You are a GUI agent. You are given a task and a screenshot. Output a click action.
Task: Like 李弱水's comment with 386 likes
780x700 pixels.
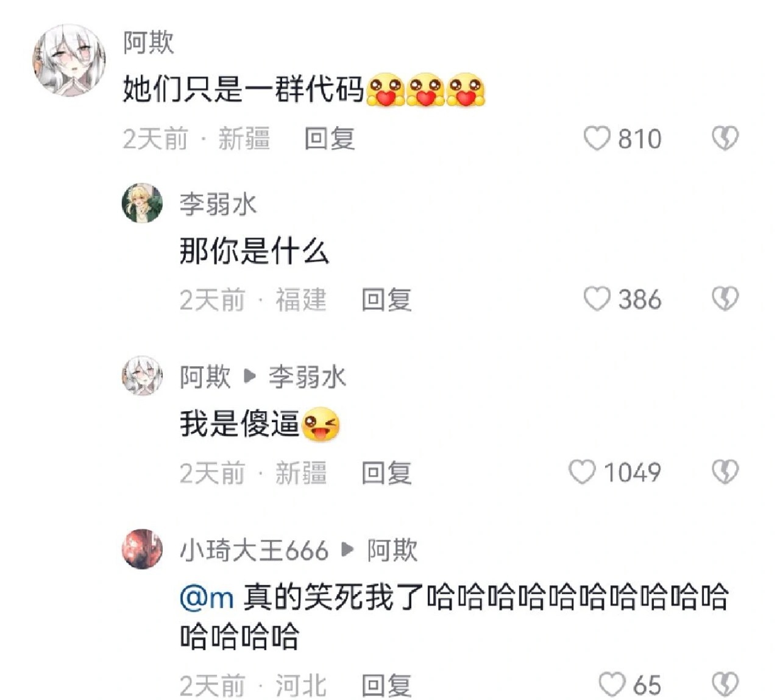(x=597, y=299)
